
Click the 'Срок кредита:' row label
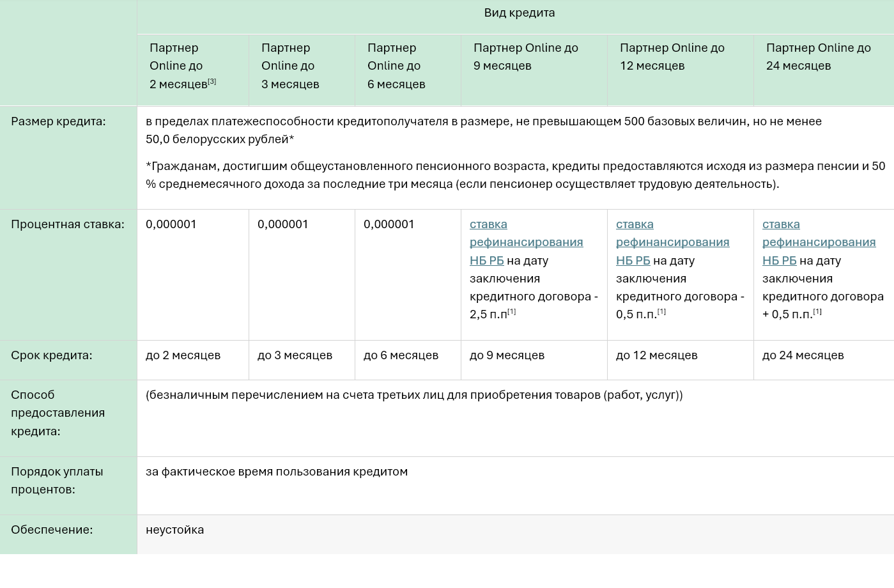(x=51, y=355)
